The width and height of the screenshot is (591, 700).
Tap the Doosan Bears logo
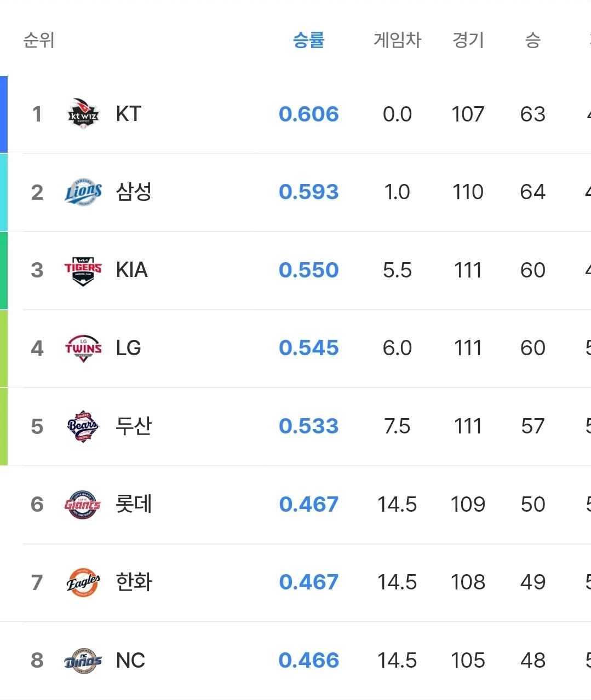tap(83, 426)
